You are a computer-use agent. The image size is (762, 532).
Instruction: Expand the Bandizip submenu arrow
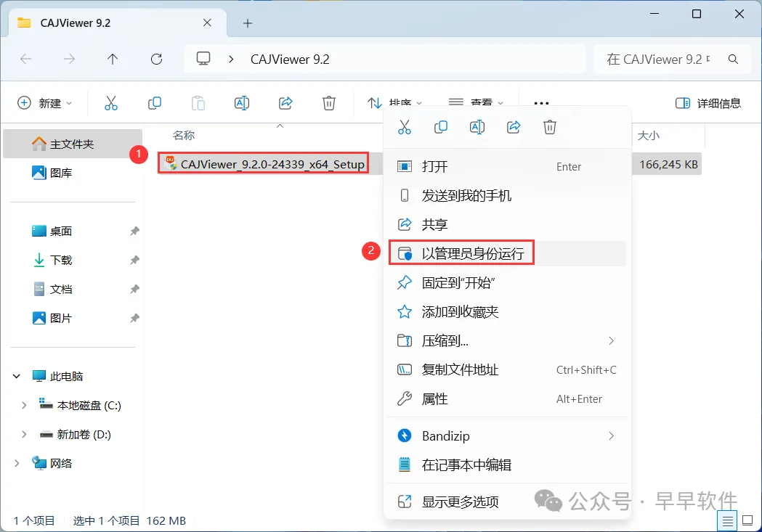(x=612, y=436)
